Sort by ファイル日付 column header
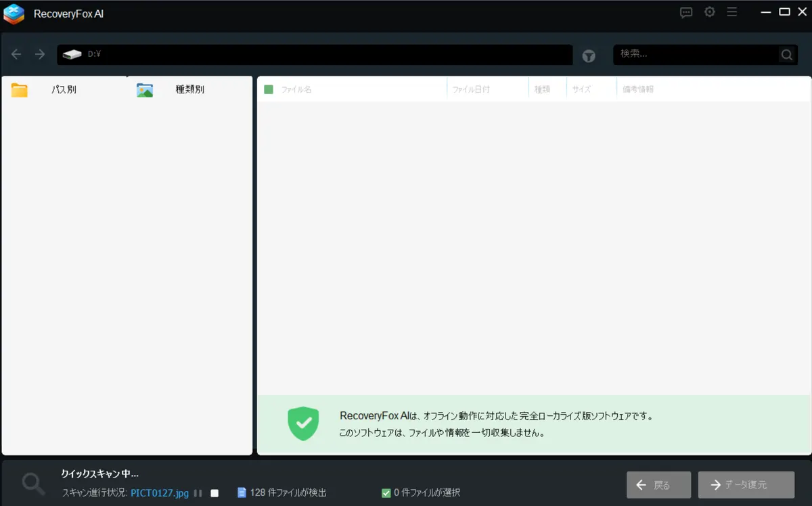 pyautogui.click(x=471, y=89)
